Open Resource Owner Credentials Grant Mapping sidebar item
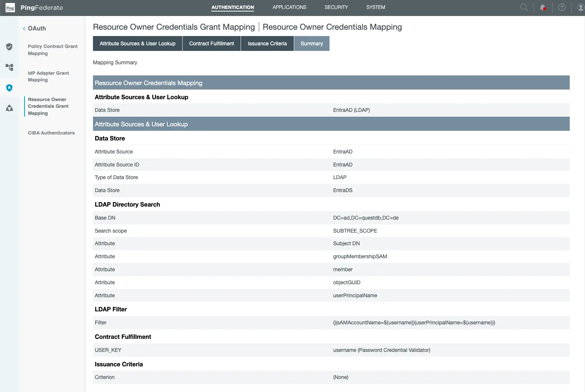 click(x=48, y=106)
